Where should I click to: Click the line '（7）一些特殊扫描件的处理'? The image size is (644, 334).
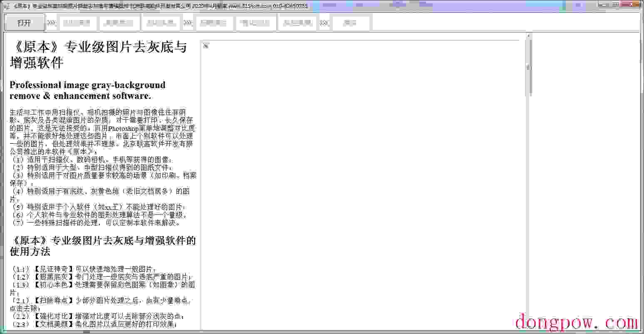point(95,223)
